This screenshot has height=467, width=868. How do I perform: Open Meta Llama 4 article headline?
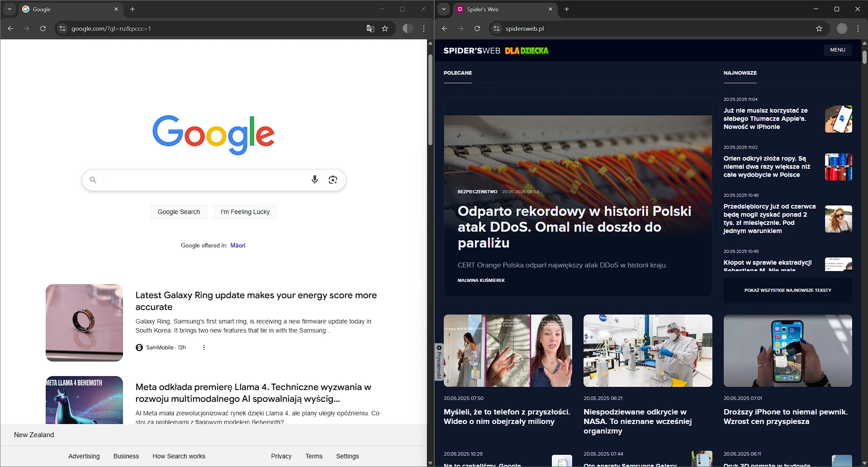(x=253, y=393)
